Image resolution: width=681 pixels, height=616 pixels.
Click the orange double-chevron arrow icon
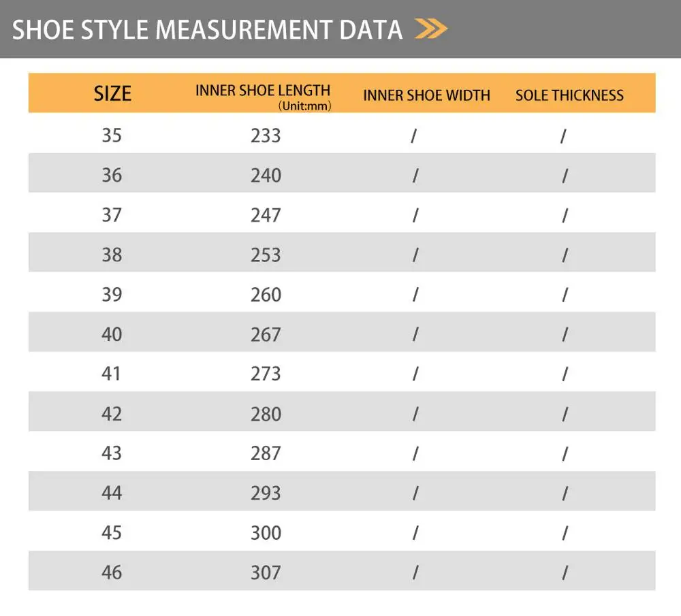click(x=431, y=29)
